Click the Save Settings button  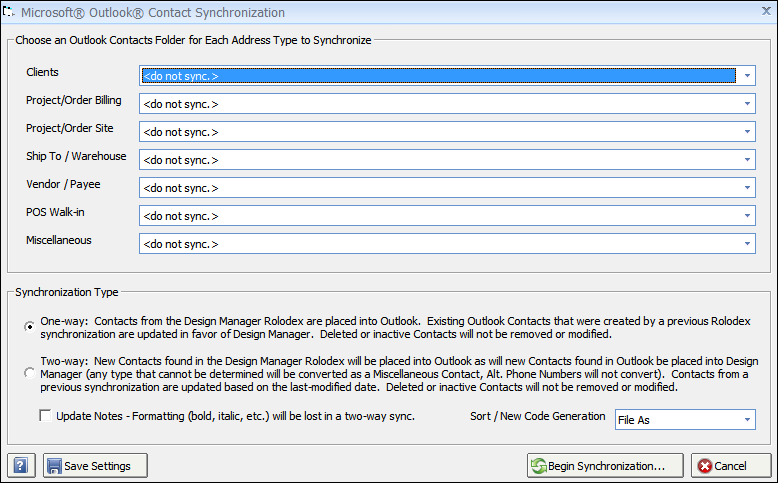pos(95,466)
